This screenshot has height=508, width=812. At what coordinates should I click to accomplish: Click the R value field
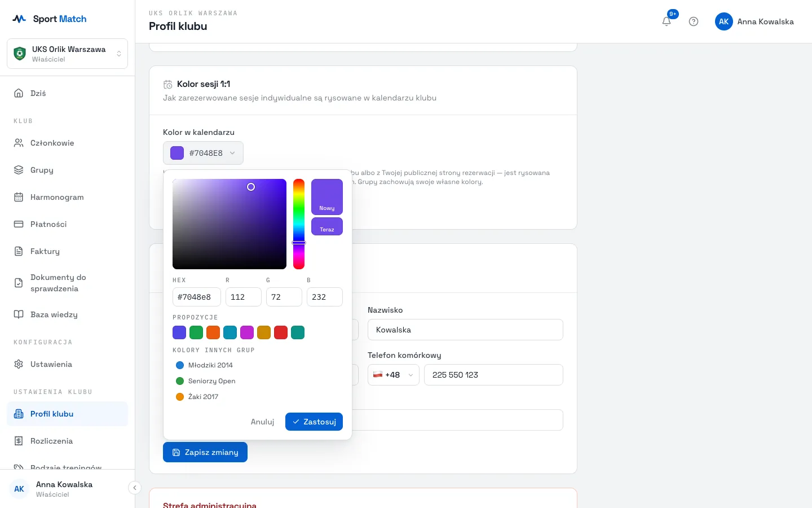[244, 297]
